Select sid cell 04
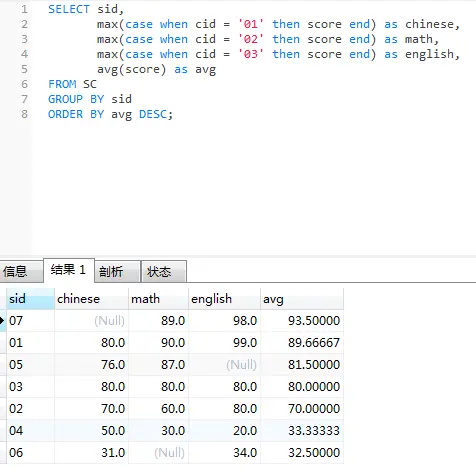The image size is (476, 473). [x=30, y=431]
